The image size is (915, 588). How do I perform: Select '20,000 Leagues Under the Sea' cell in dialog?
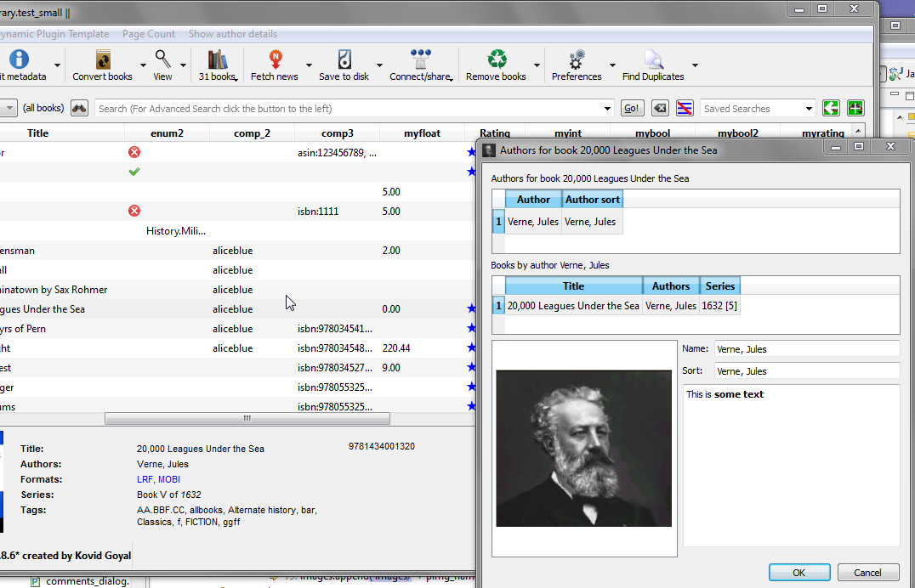pyautogui.click(x=573, y=306)
